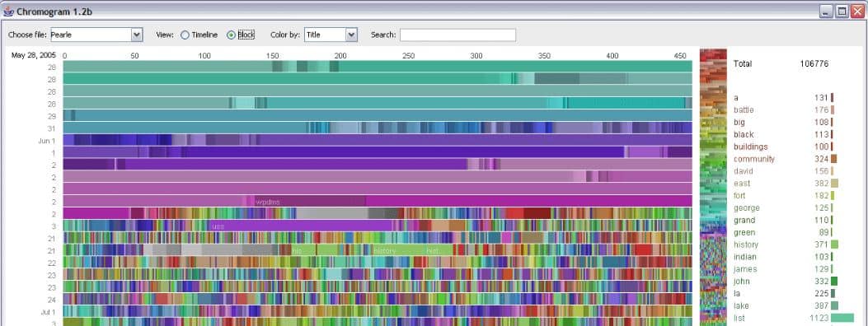Select the word grand in the legend
The image size is (868, 326).
tap(744, 221)
